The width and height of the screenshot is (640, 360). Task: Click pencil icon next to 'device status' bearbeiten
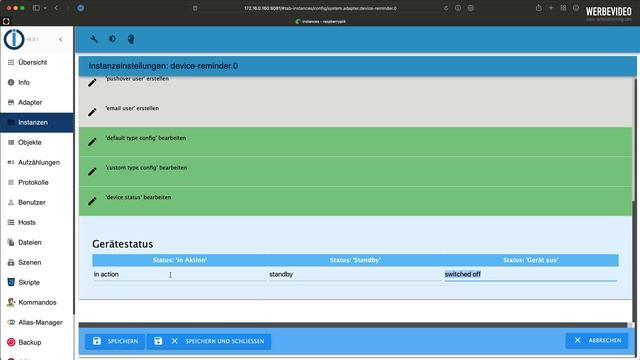click(92, 201)
